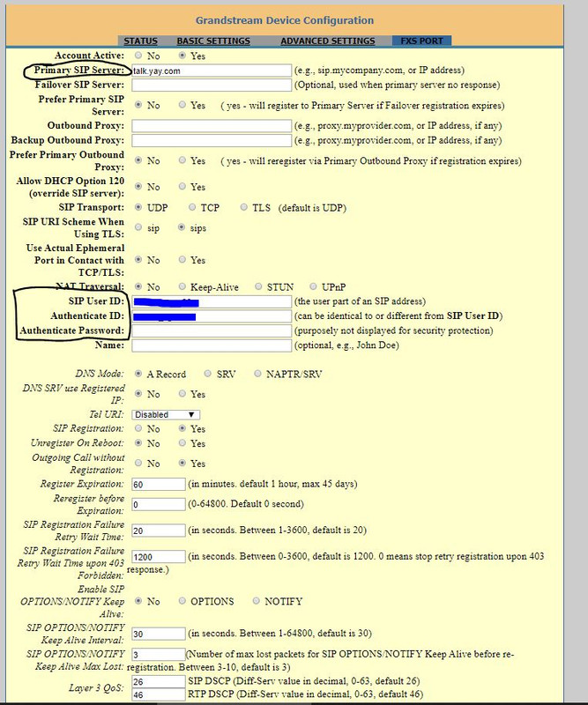Viewport: 588px width, 705px height.
Task: Set DNS Mode to A Record
Action: pyautogui.click(x=138, y=374)
